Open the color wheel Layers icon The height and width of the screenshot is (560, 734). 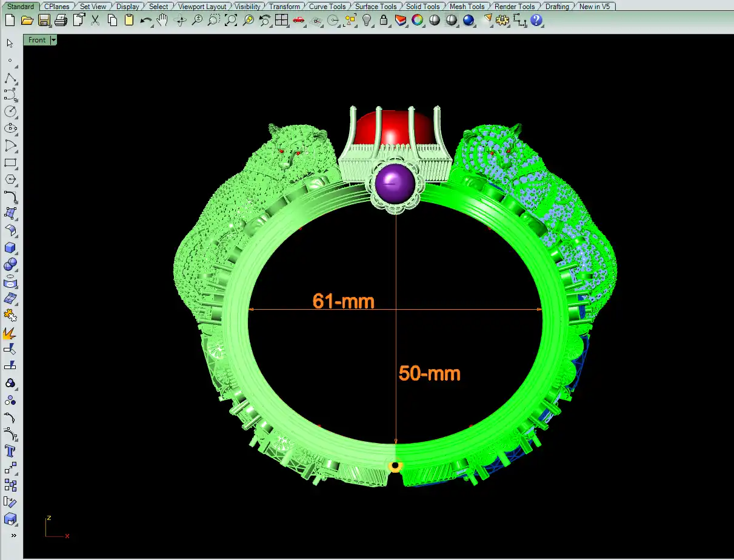pyautogui.click(x=418, y=20)
